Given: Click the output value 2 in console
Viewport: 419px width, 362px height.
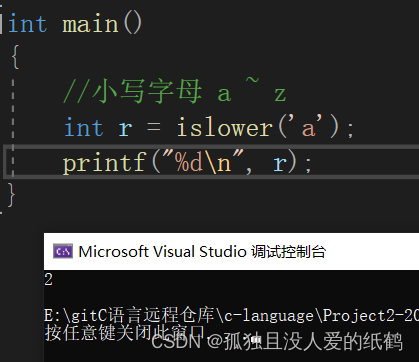Looking at the screenshot, I should pyautogui.click(x=49, y=279).
